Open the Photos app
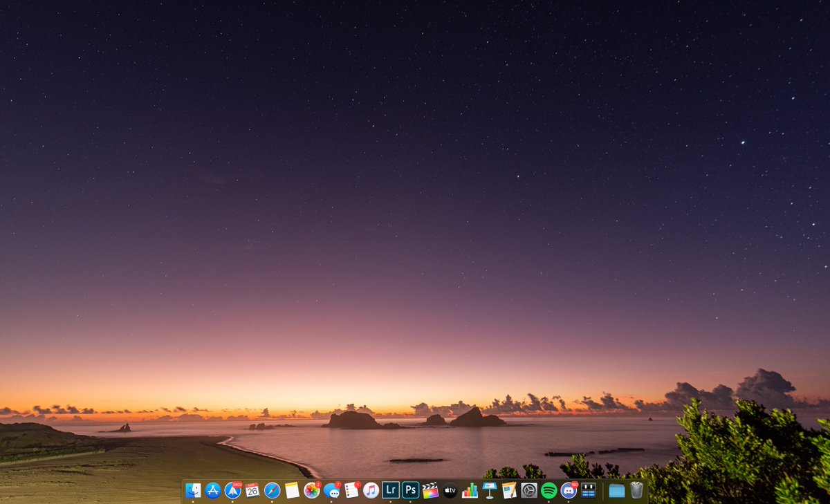The height and width of the screenshot is (504, 830). (x=312, y=490)
